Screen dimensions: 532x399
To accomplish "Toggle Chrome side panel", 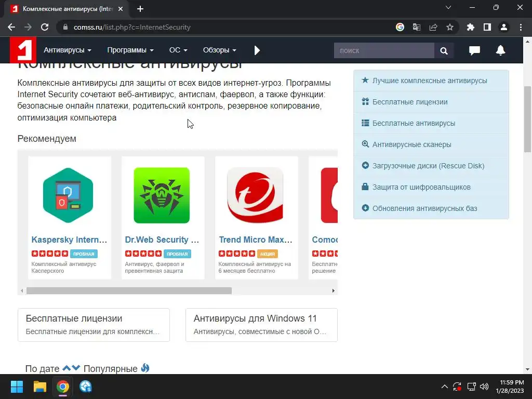I will [487, 27].
